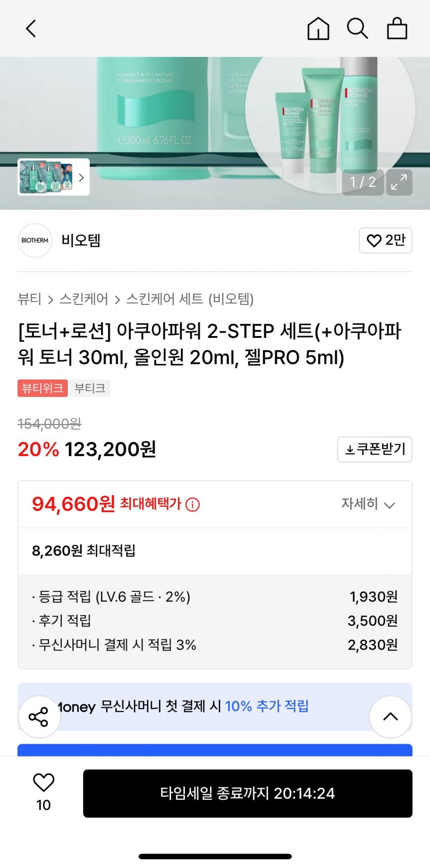Open the 비오템 brand page
The height and width of the screenshot is (868, 430).
point(81,240)
